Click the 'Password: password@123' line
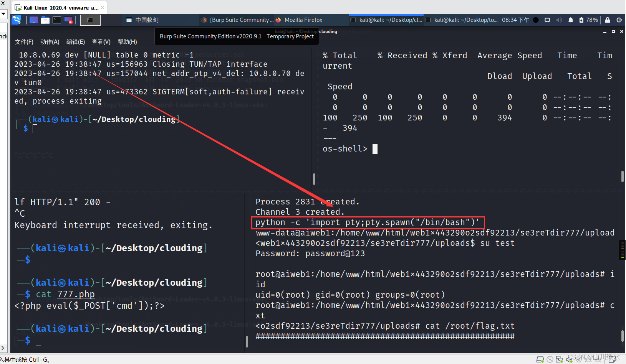 [x=310, y=254]
